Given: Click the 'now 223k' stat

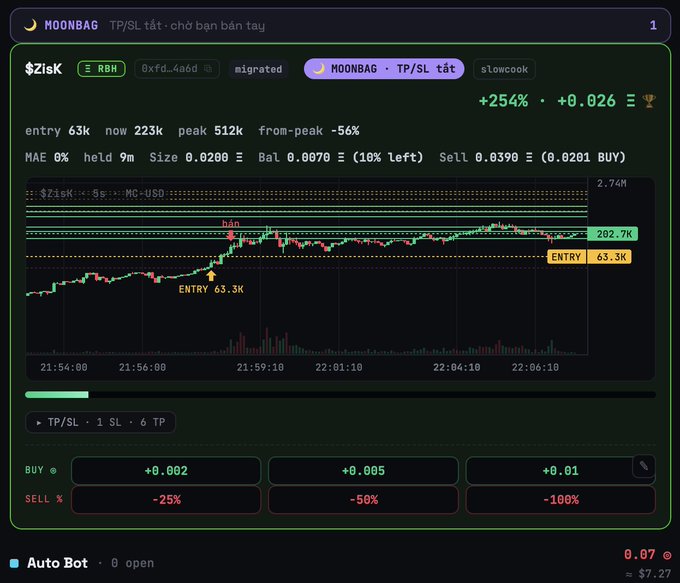Looking at the screenshot, I should 134,131.
